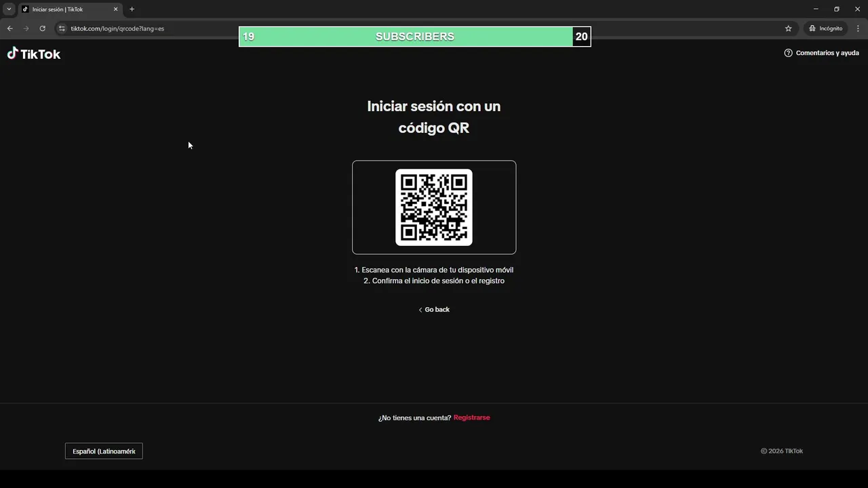
Task: Click the © 2026 TikTok footer text
Action: (x=782, y=451)
